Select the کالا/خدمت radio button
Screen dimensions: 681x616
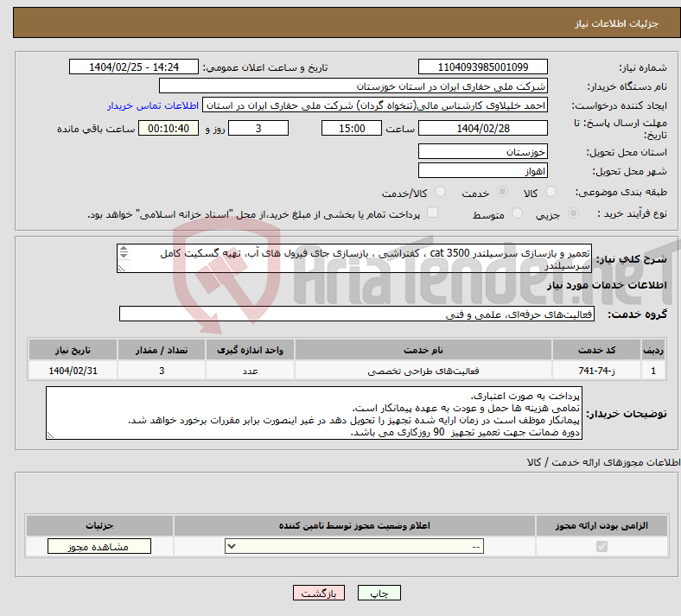coord(440,192)
